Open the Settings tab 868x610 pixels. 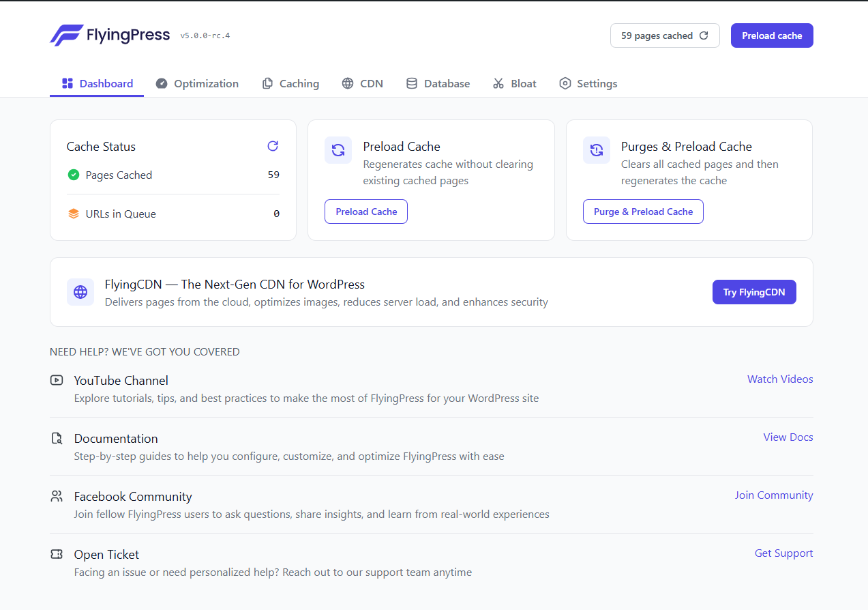588,83
